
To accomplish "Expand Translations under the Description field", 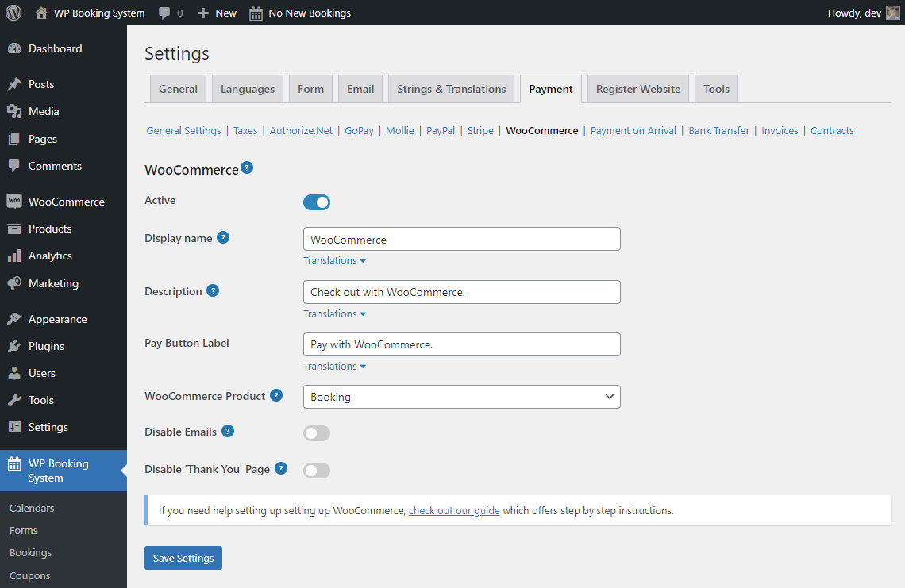I will tap(335, 314).
